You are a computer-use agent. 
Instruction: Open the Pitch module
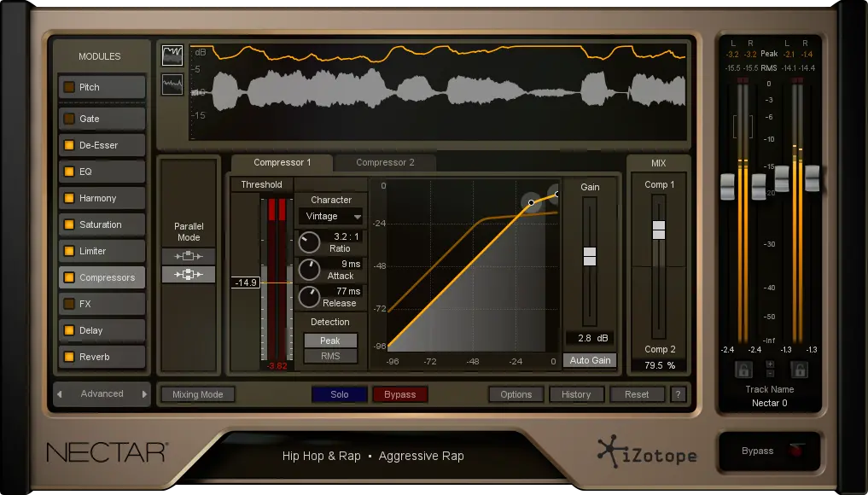(x=102, y=87)
